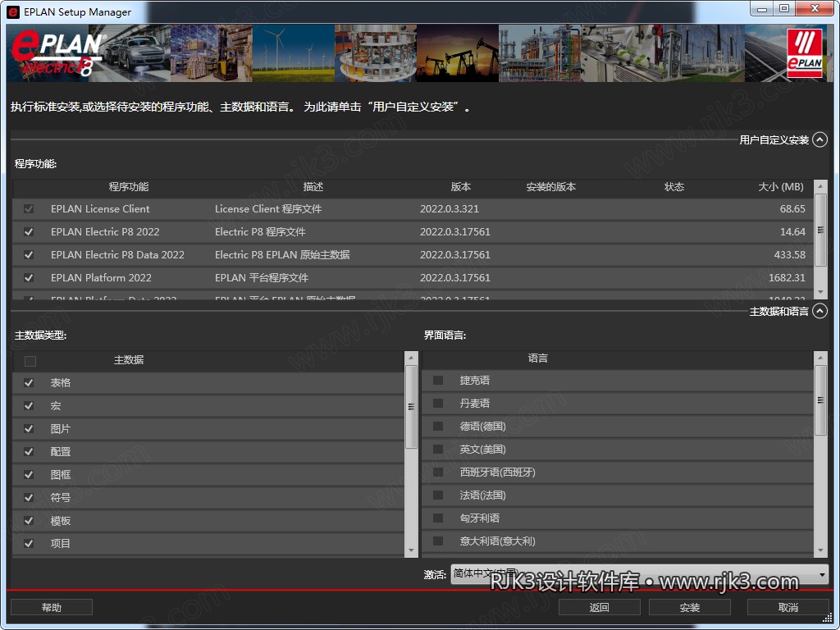
Task: Toggle the EPLAN License Client checkbox
Action: (x=29, y=209)
